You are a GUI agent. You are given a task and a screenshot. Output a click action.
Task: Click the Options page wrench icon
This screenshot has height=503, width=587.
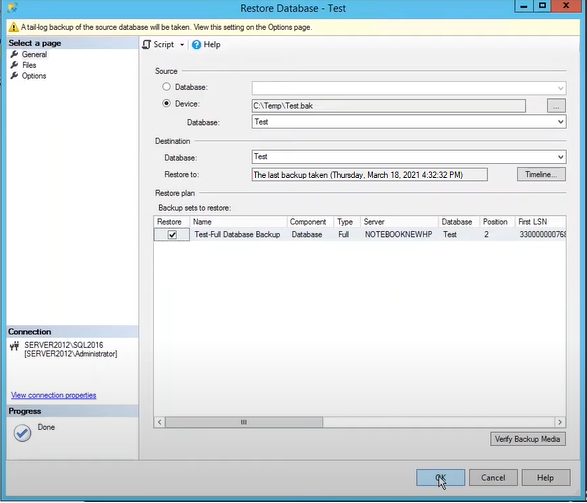coord(14,76)
